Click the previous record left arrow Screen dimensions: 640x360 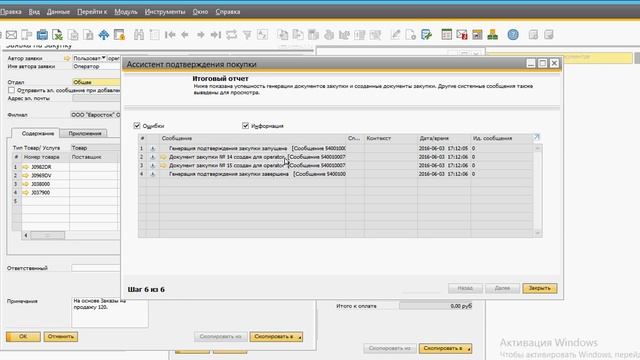pyautogui.click(x=185, y=35)
